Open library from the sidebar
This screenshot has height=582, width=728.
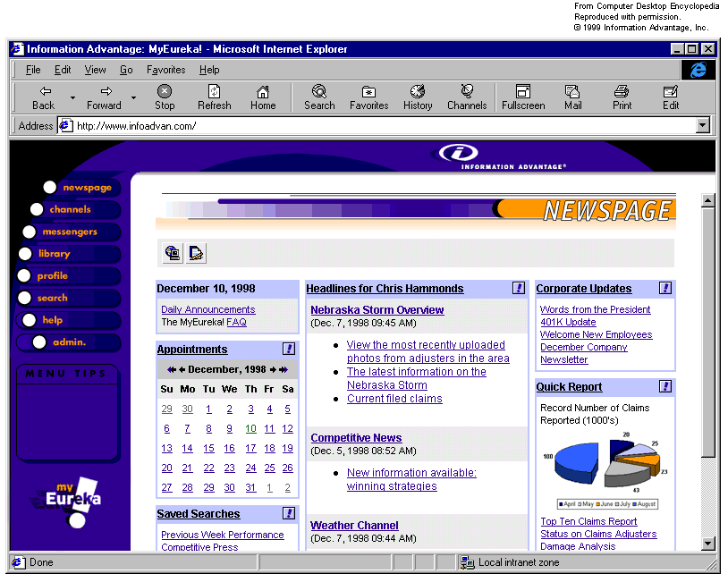(x=69, y=254)
